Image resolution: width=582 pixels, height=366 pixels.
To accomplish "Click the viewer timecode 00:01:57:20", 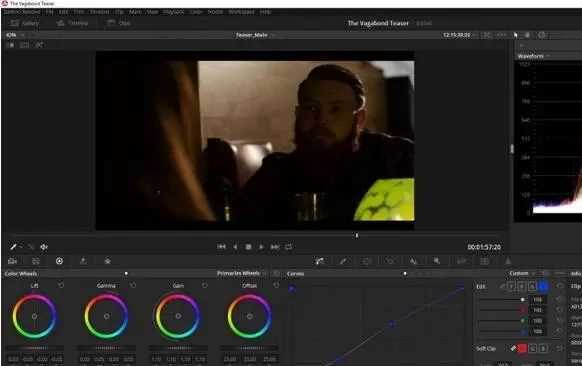I will click(484, 247).
